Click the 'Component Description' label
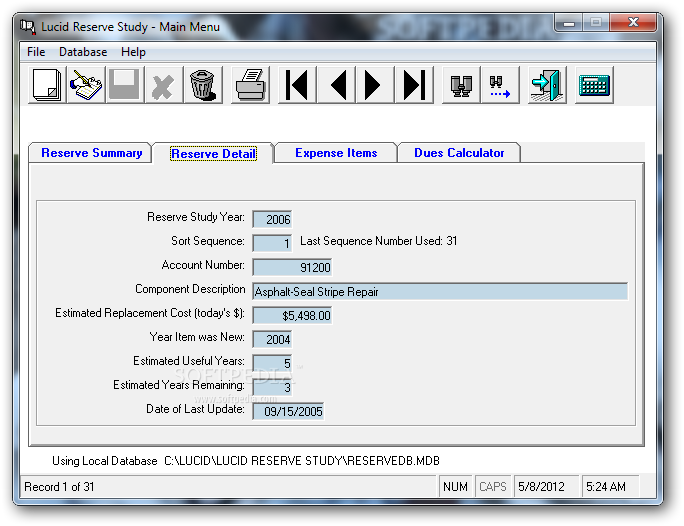This screenshot has width=684, height=526. (190, 289)
